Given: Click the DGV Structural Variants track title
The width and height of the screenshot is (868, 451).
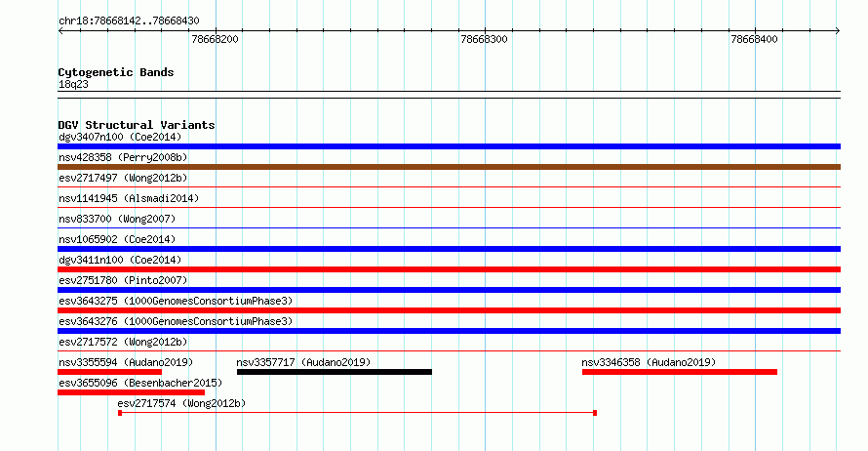Looking at the screenshot, I should (137, 125).
